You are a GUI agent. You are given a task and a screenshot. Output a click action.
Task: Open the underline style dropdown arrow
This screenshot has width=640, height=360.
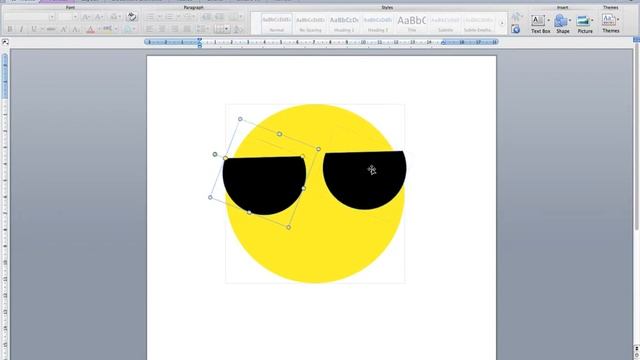(41, 29)
